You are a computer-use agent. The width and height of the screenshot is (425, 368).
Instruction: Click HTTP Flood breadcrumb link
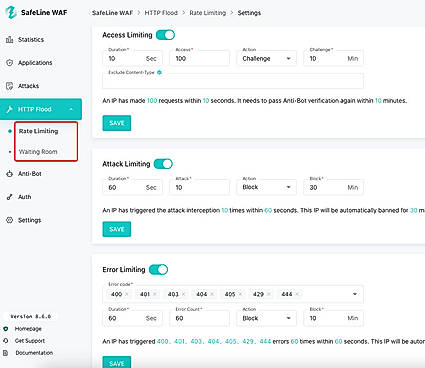[x=161, y=13]
